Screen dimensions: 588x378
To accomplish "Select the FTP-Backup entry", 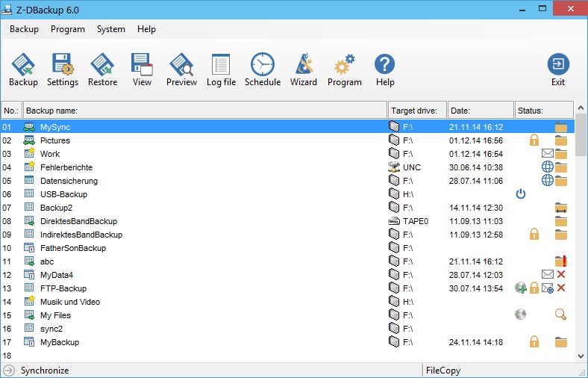I will click(287, 288).
